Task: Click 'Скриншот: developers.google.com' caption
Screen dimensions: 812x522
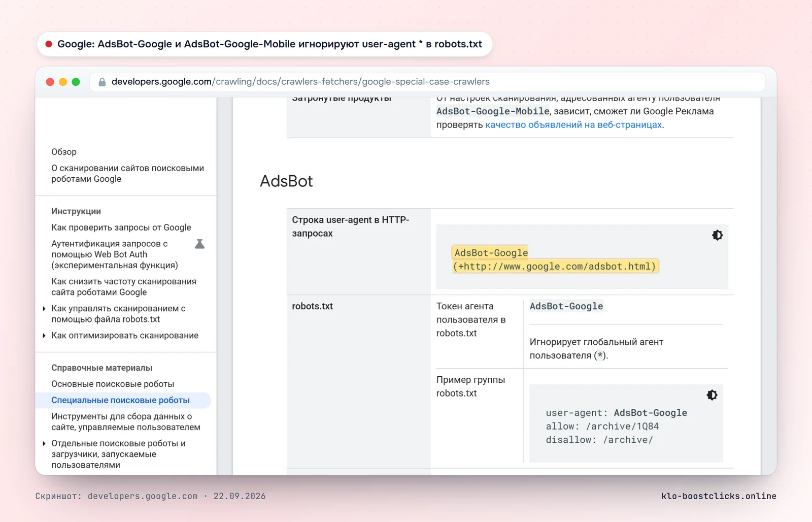Action: click(x=117, y=496)
